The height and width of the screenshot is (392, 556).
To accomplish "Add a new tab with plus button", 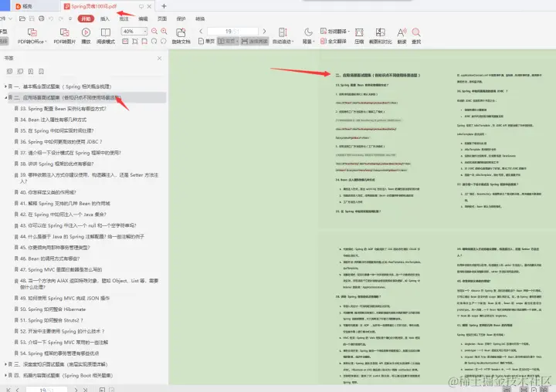I will point(164,6).
